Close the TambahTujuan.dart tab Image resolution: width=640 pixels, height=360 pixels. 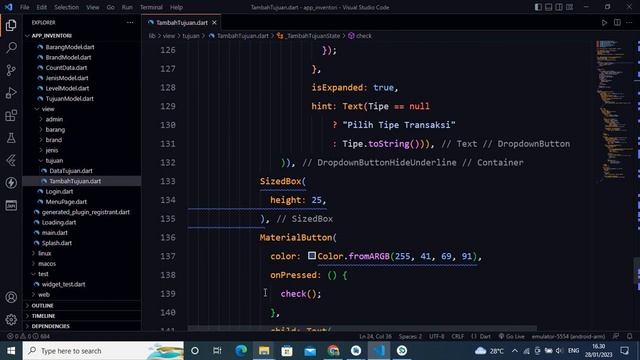pos(214,23)
